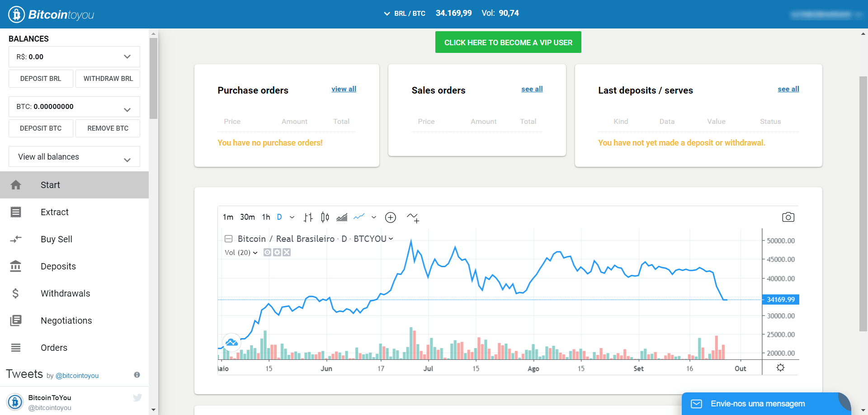Click the Tweets info icon
The height and width of the screenshot is (415, 868).
[x=137, y=375]
